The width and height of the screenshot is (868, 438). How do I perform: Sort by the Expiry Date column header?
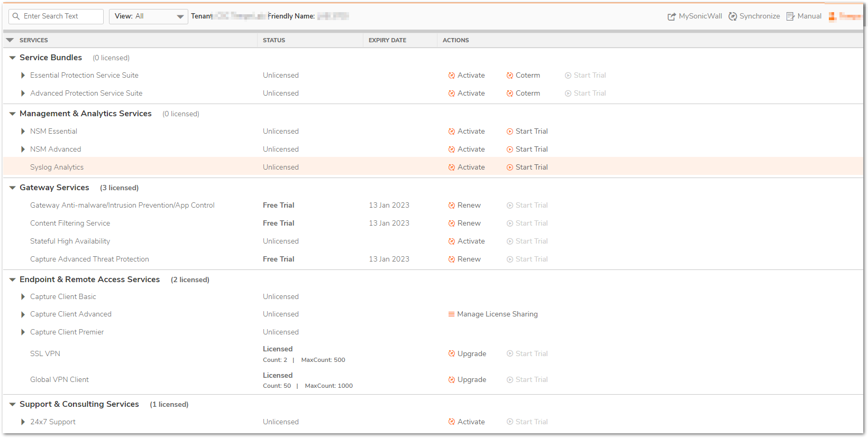click(387, 40)
